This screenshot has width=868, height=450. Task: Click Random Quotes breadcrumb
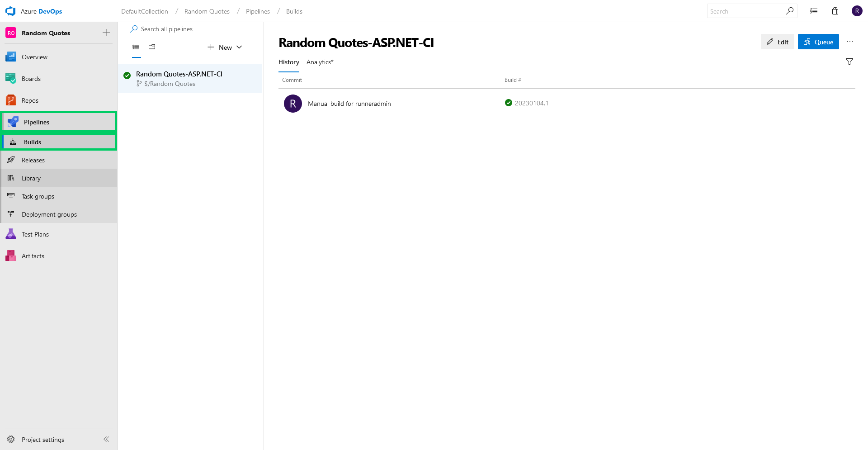click(x=207, y=11)
